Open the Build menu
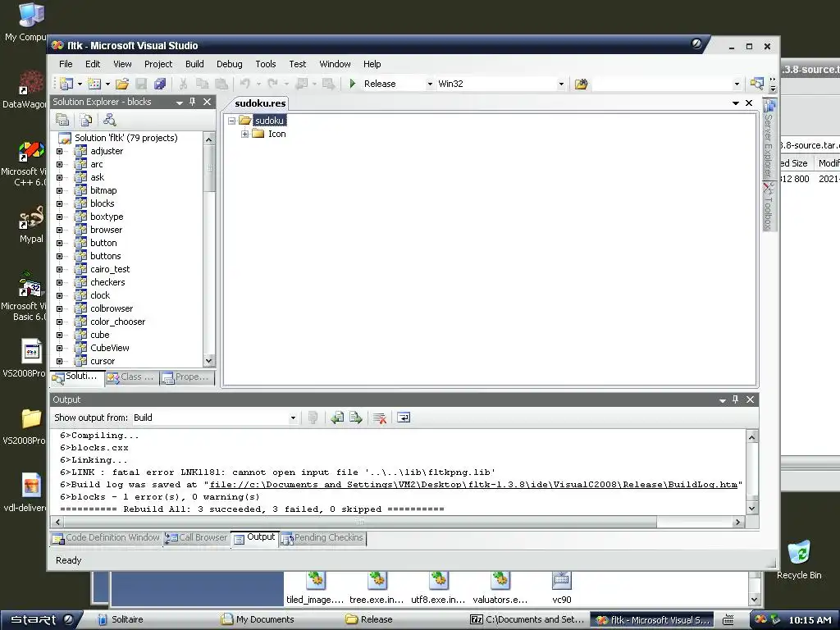The height and width of the screenshot is (630, 840). tap(194, 64)
